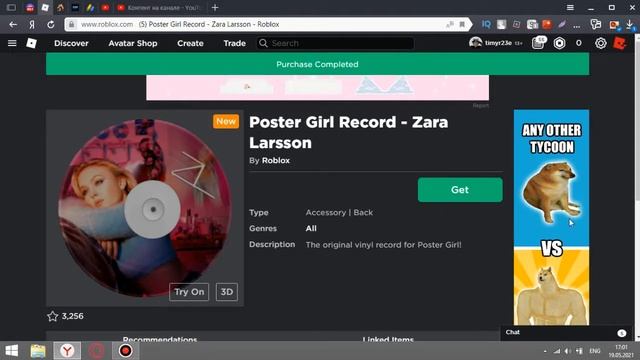Viewport: 640px width, 360px height.
Task: Bookmark the page via bookmark icon
Action: click(x=462, y=24)
